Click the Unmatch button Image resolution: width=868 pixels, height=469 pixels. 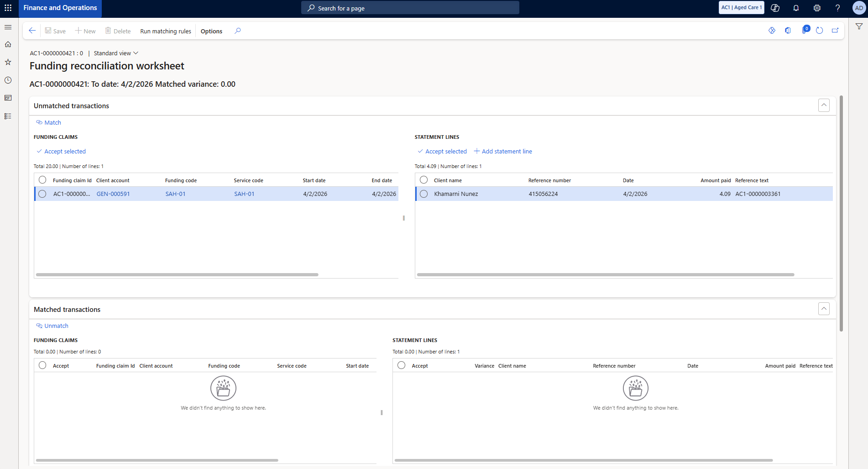pyautogui.click(x=52, y=326)
